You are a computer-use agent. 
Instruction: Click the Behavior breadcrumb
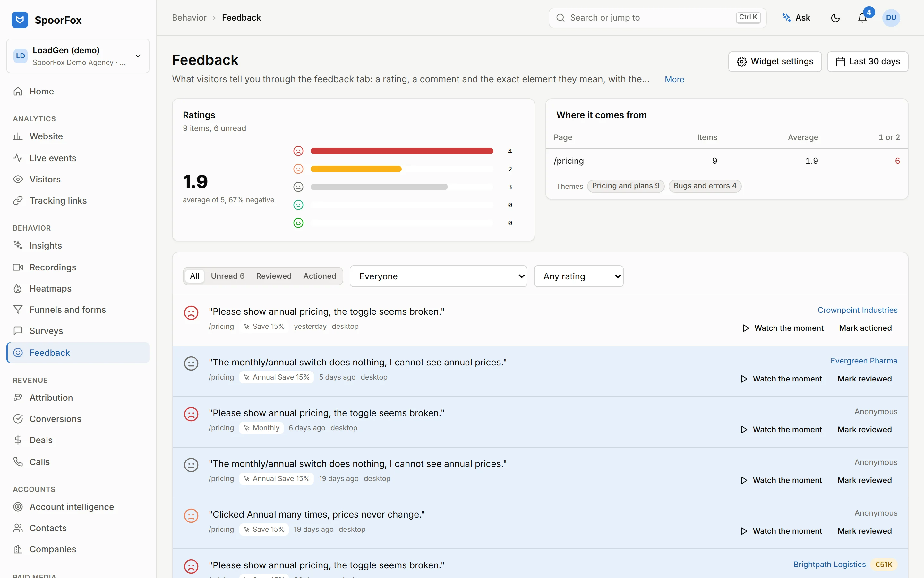189,18
